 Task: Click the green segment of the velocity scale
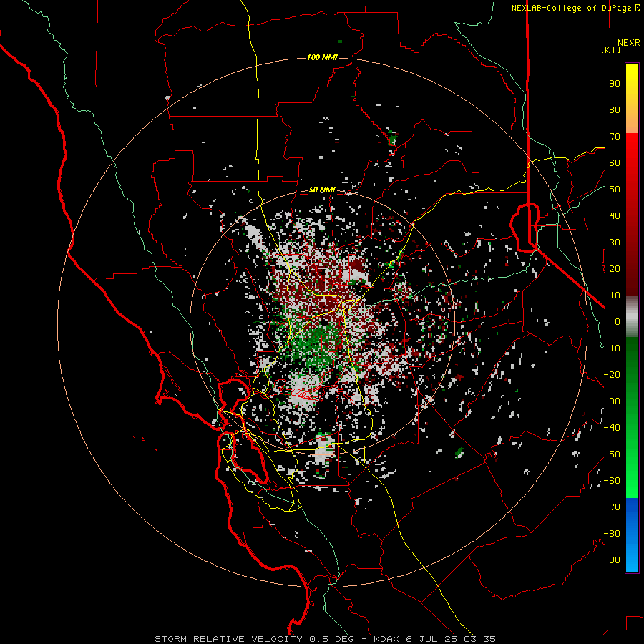[x=632, y=417]
